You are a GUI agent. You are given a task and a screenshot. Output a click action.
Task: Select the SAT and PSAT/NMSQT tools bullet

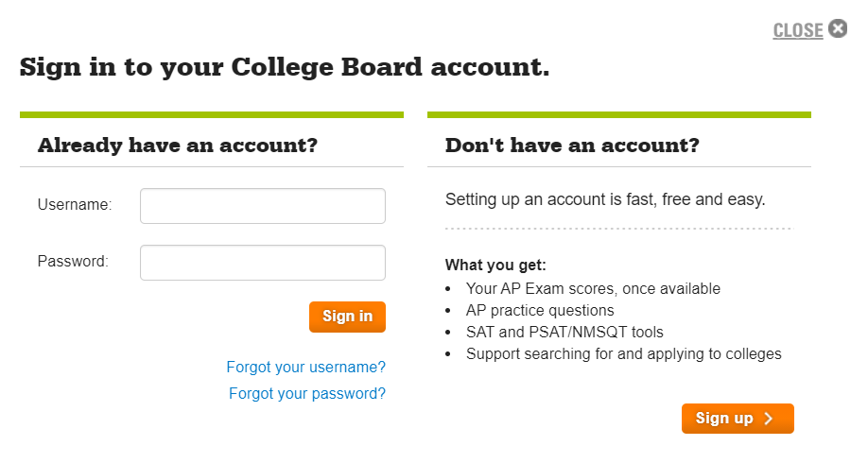[x=564, y=332]
